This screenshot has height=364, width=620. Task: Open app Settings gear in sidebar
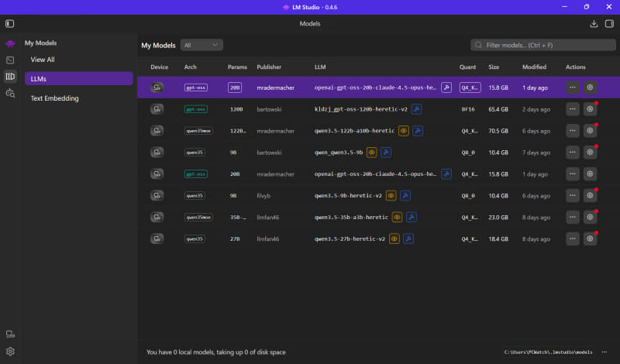tap(10, 352)
